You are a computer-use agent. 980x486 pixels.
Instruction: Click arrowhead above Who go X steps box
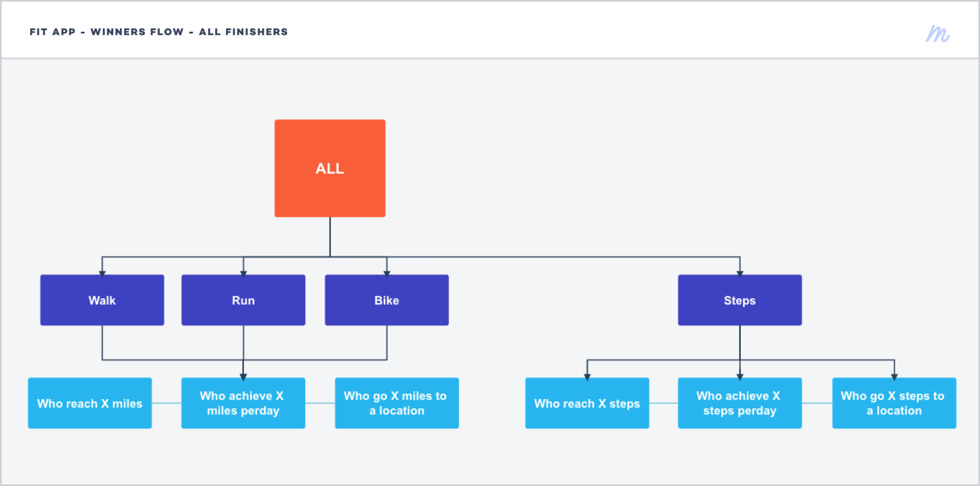tap(894, 376)
